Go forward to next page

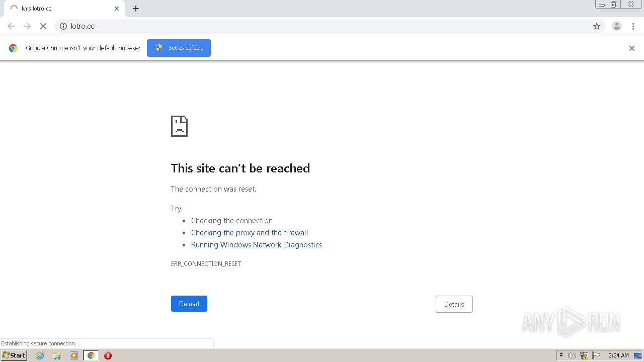(27, 26)
